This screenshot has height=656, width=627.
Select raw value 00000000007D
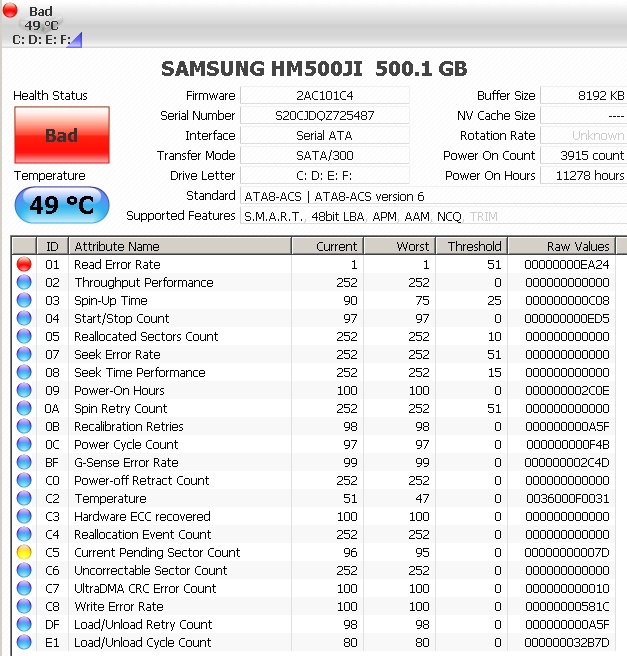pyautogui.click(x=567, y=552)
